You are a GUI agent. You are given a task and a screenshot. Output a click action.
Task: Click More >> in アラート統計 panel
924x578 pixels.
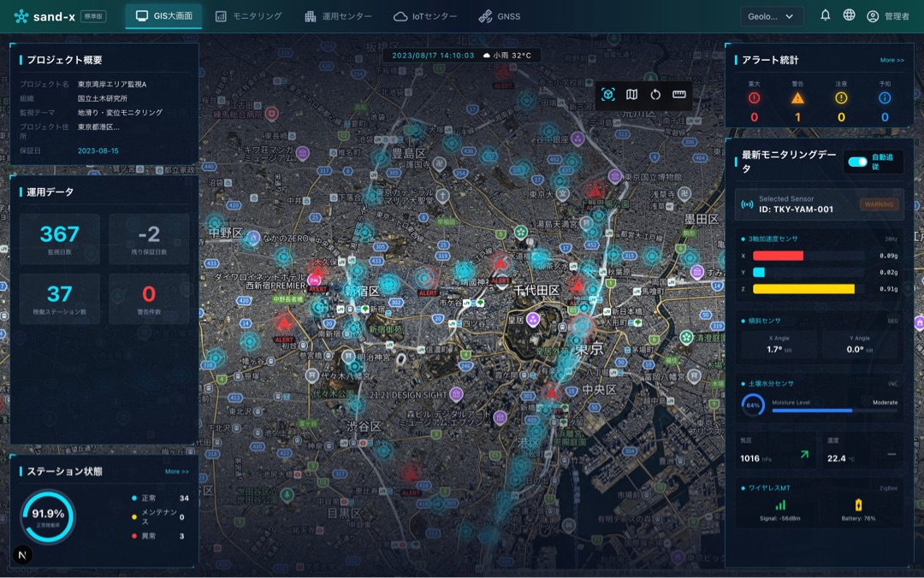point(891,61)
